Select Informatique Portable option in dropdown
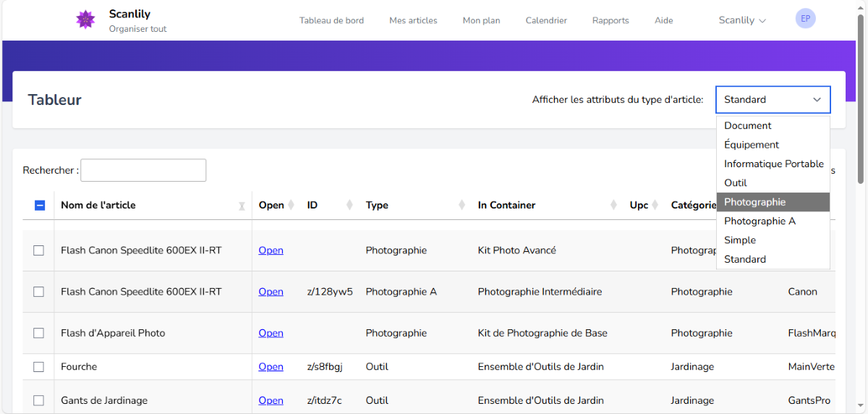The image size is (868, 414). pos(773,164)
